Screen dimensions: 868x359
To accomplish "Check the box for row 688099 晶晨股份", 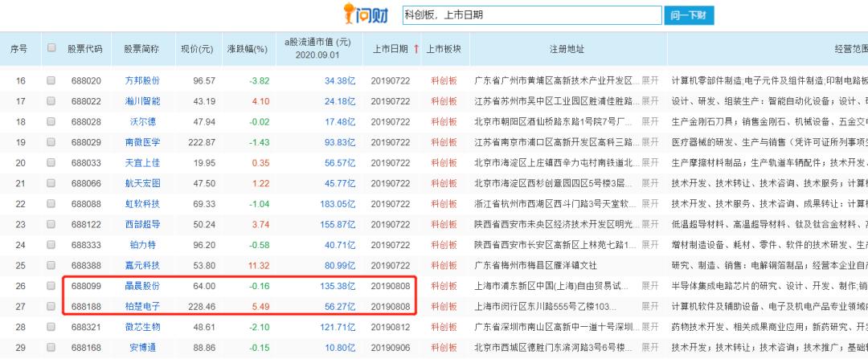I will (x=51, y=285).
